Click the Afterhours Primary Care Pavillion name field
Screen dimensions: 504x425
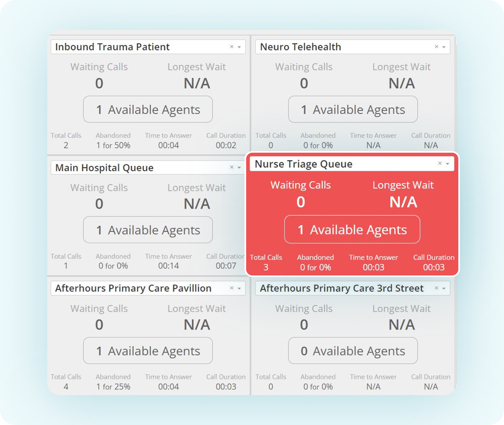[x=148, y=288]
